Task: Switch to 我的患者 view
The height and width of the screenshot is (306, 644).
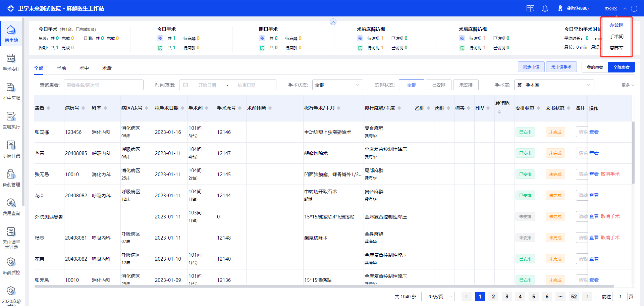Action: [595, 67]
